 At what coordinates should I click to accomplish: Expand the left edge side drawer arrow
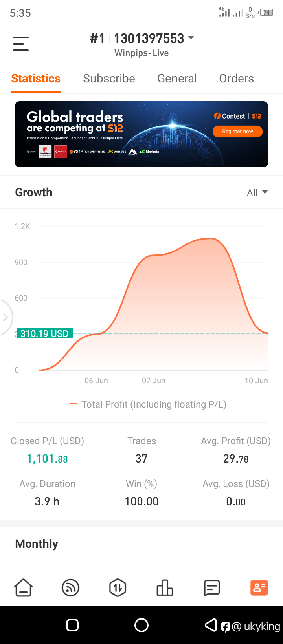[6, 317]
